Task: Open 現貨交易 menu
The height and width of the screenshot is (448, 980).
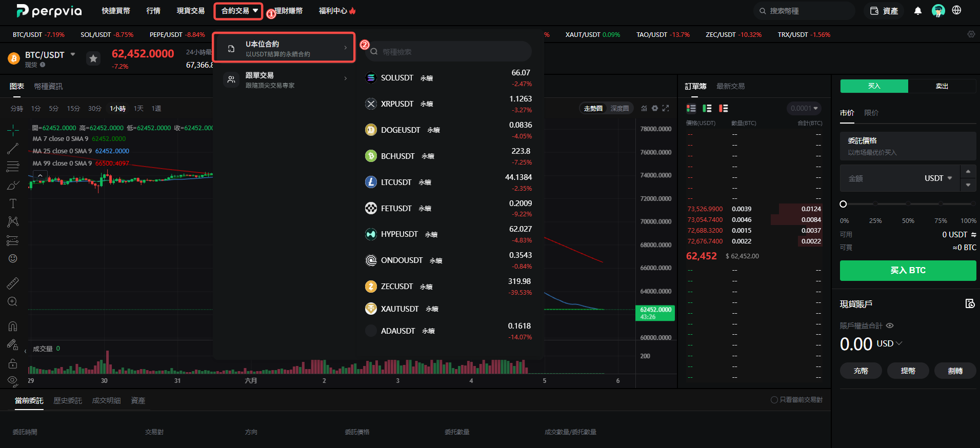Action: 191,11
